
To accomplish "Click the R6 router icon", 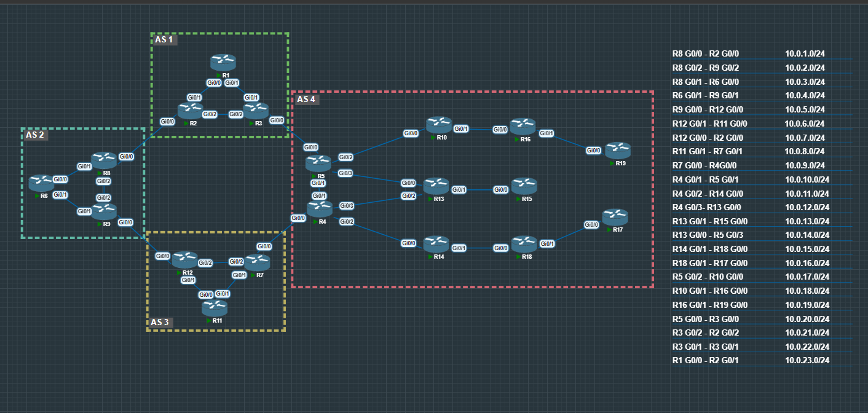I will (42, 183).
